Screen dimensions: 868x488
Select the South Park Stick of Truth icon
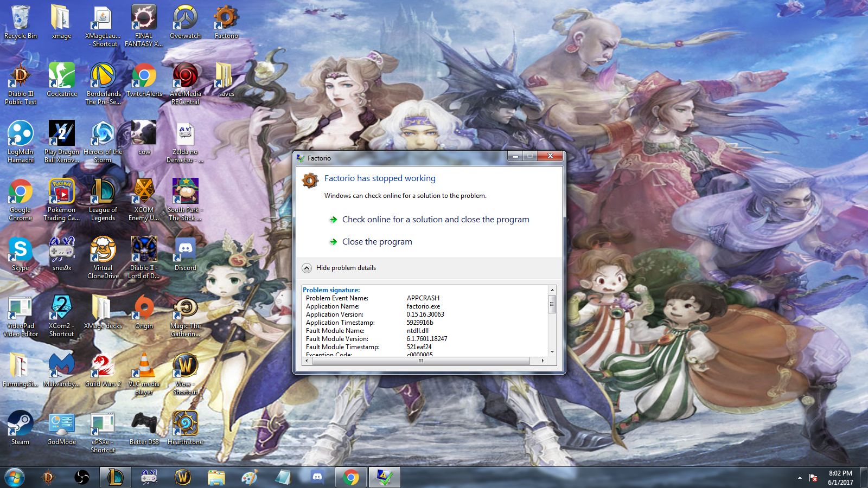pyautogui.click(x=186, y=200)
